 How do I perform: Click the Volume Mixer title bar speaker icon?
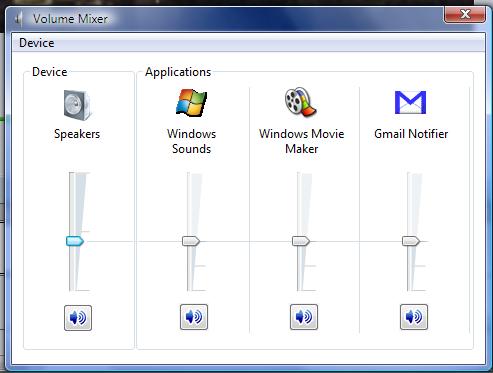pyautogui.click(x=19, y=19)
